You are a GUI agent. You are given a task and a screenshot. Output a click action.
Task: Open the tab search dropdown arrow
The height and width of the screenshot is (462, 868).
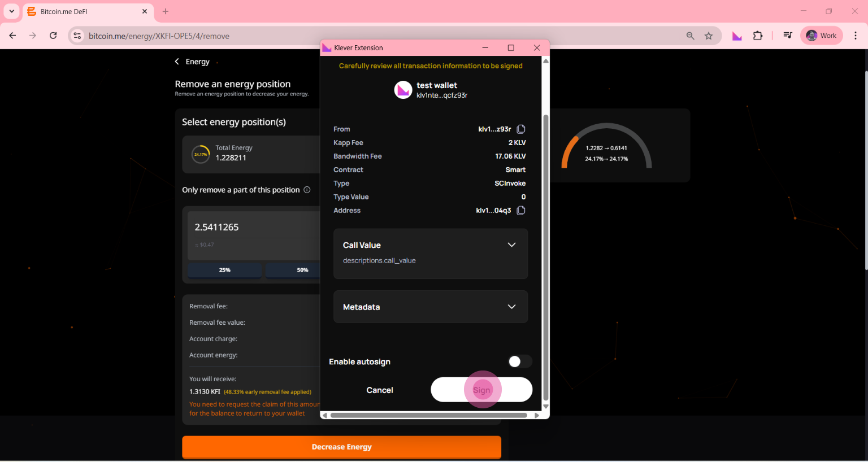pyautogui.click(x=11, y=11)
